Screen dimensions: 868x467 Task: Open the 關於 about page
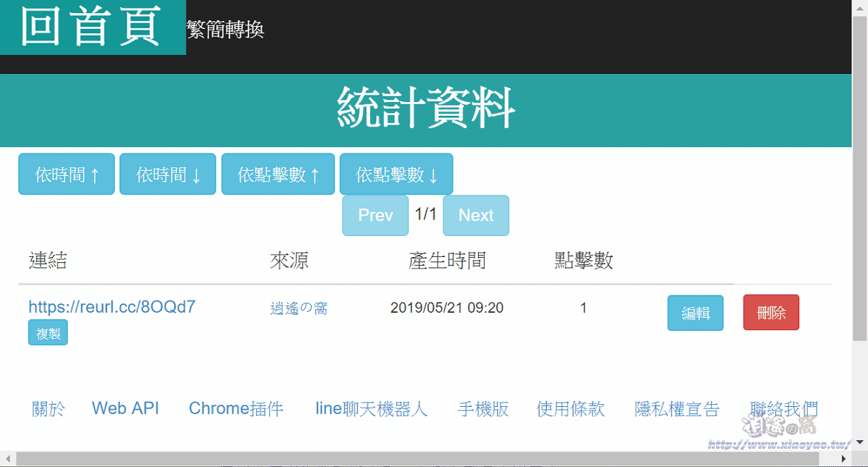(46, 408)
